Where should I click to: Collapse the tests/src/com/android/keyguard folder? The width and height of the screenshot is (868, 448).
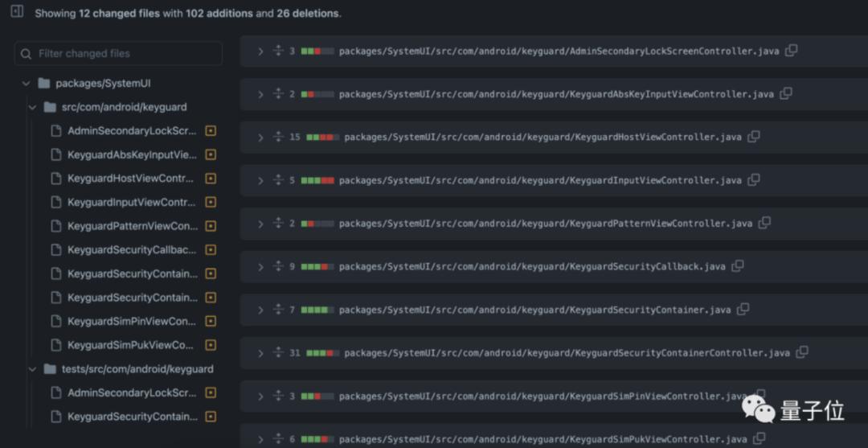[32, 369]
